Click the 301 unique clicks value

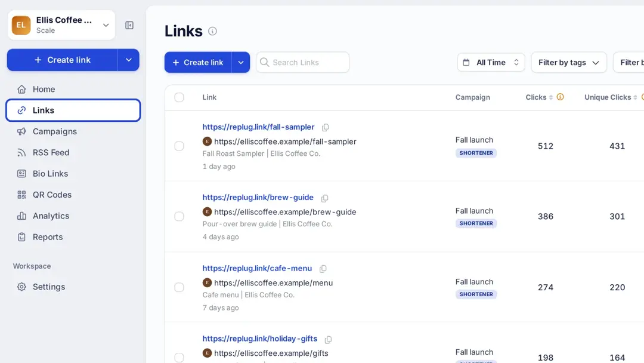coord(617,216)
